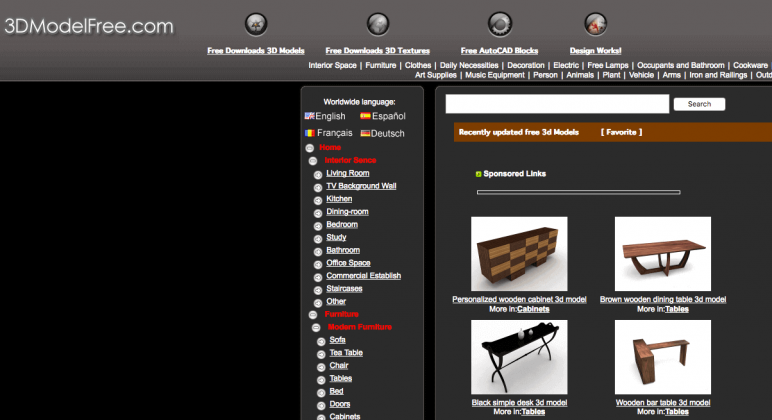Image resolution: width=772 pixels, height=420 pixels.
Task: Click the bullet icon beside Living Room
Action: (x=318, y=175)
